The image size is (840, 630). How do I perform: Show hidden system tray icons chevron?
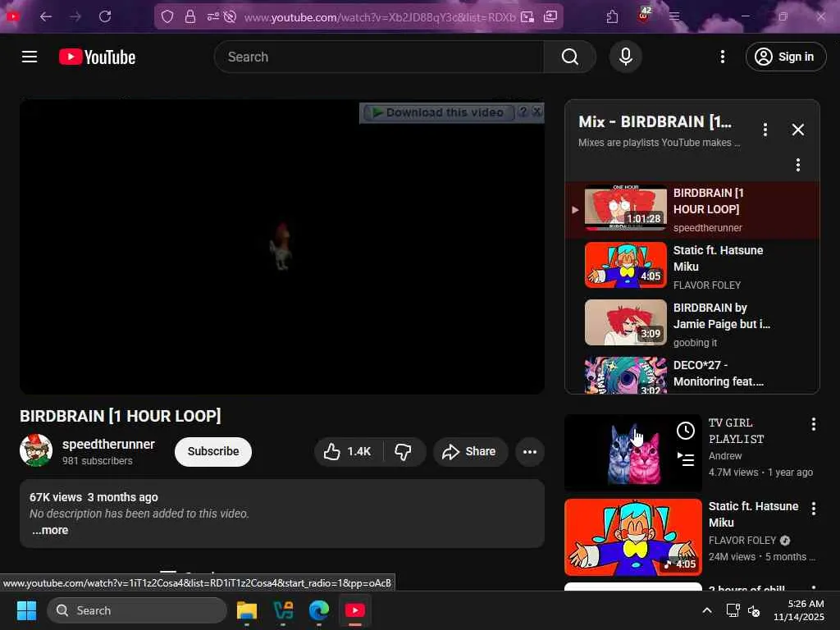[x=706, y=610]
